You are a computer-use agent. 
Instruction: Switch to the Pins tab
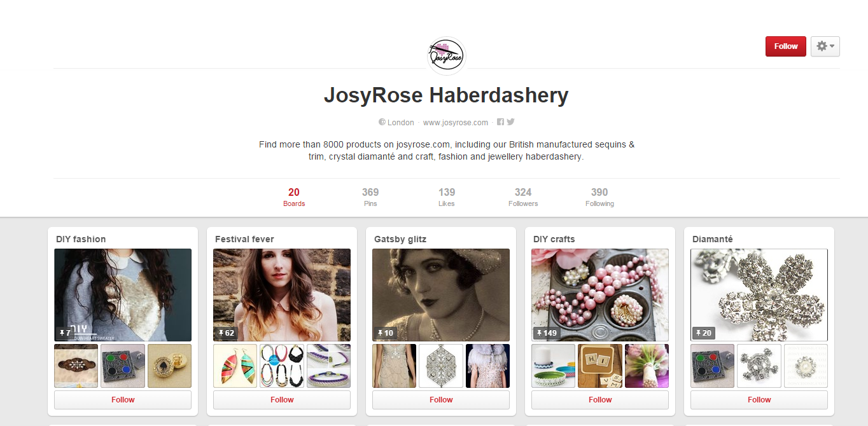coord(370,197)
